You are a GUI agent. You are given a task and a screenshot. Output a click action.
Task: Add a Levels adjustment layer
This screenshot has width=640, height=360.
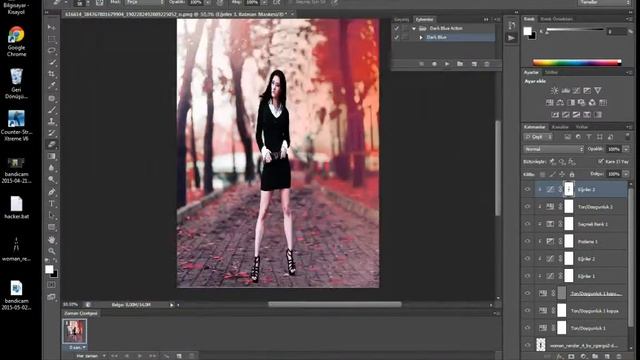(x=565, y=91)
